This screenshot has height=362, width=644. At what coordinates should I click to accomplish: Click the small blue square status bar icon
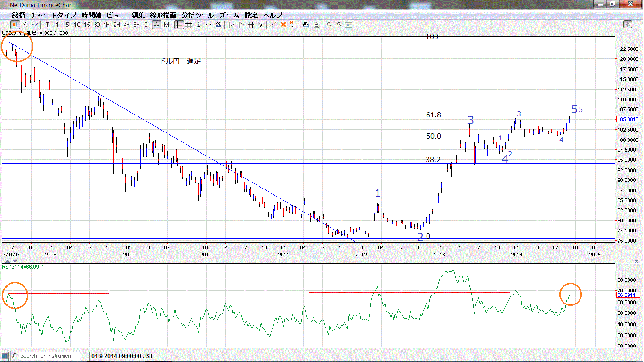click(x=5, y=356)
